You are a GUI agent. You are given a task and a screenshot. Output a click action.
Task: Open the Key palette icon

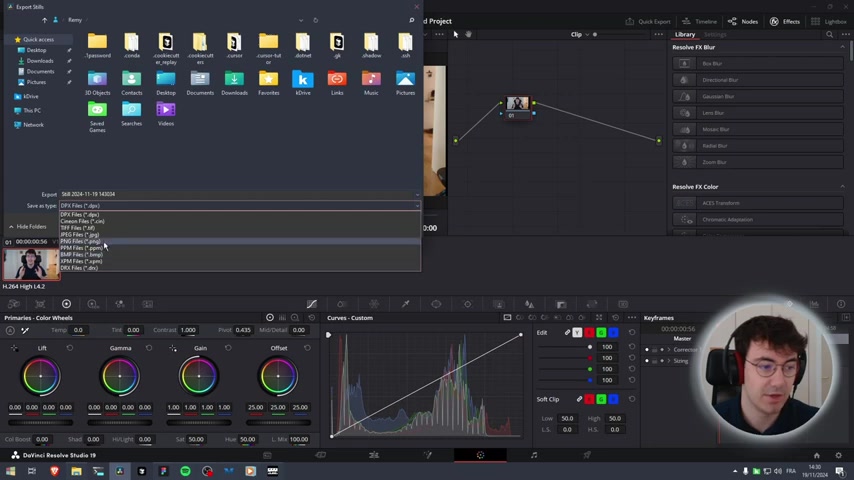[561, 304]
